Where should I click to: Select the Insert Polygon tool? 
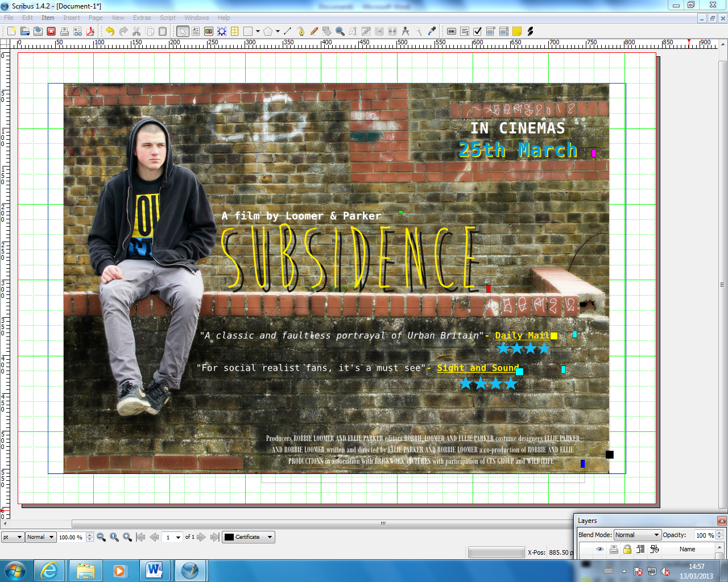click(x=268, y=31)
